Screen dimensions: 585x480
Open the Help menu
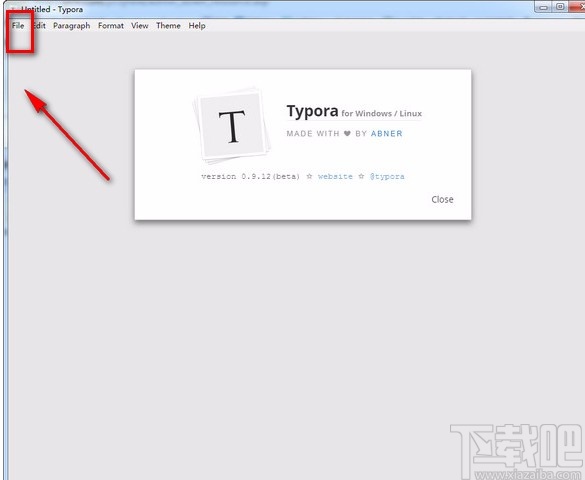coord(197,26)
